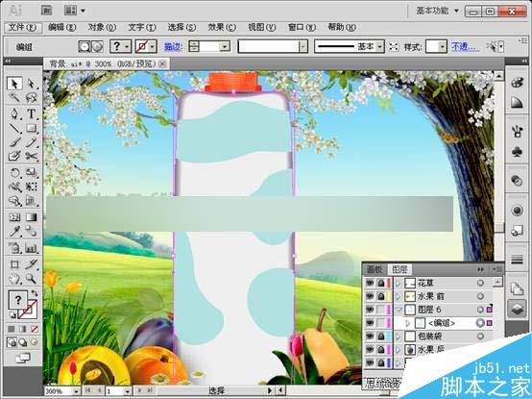Image resolution: width=532 pixels, height=399 pixels.
Task: Select the Lasso tool
Action: [x=31, y=98]
